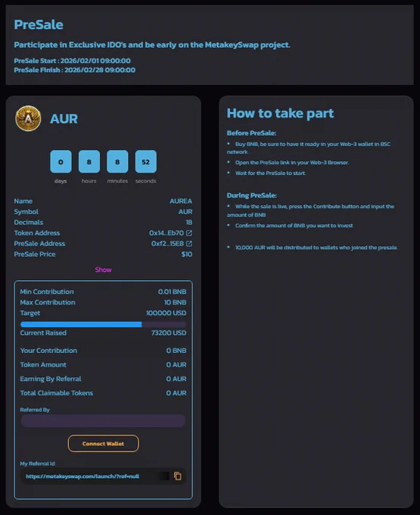
Task: Click the Connect Wallet button
Action: pyautogui.click(x=104, y=443)
